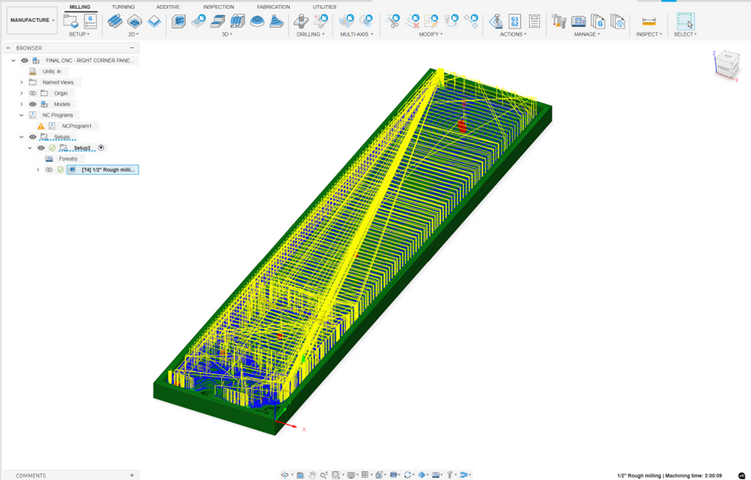Click the Simulate icon in Actions
Viewport: 751px width, 480px height.
tap(495, 21)
